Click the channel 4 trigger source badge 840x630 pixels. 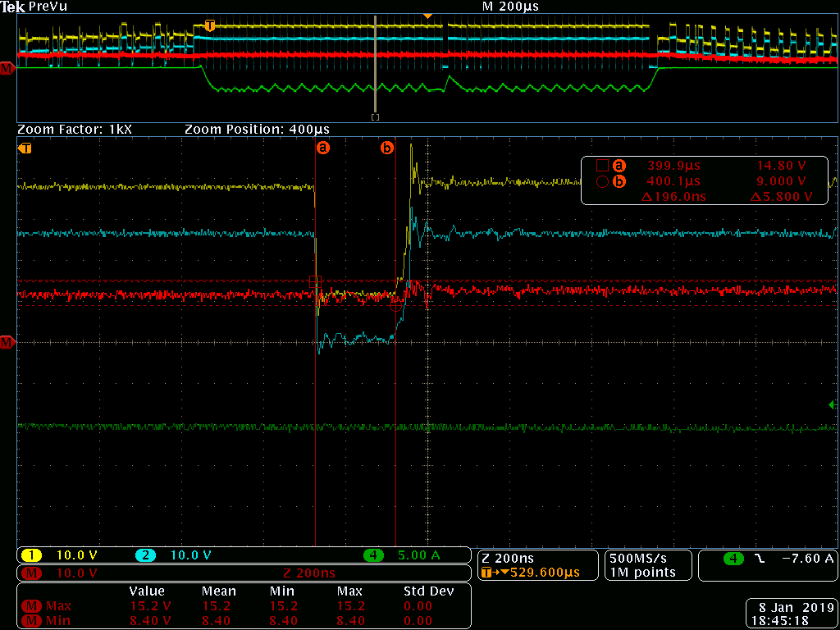point(733,559)
